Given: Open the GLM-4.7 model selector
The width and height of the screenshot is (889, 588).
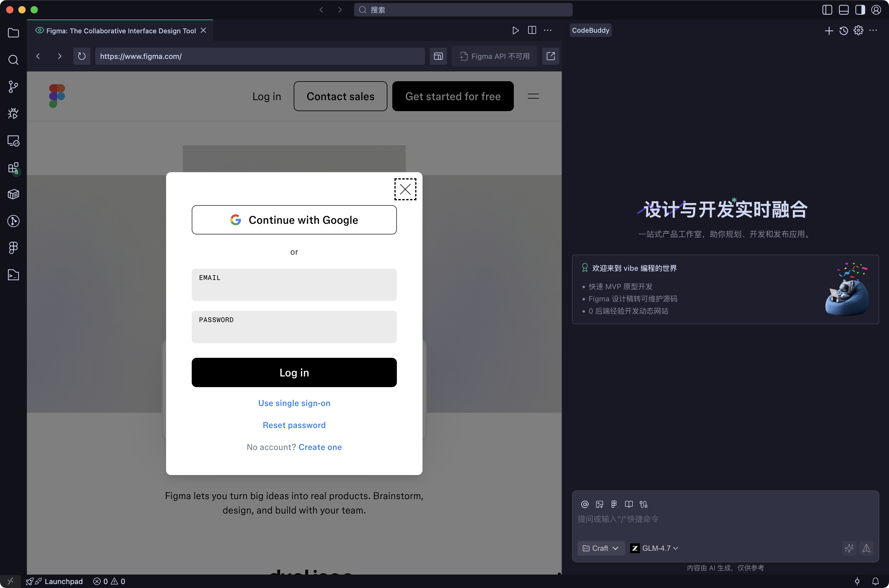Looking at the screenshot, I should [x=654, y=548].
